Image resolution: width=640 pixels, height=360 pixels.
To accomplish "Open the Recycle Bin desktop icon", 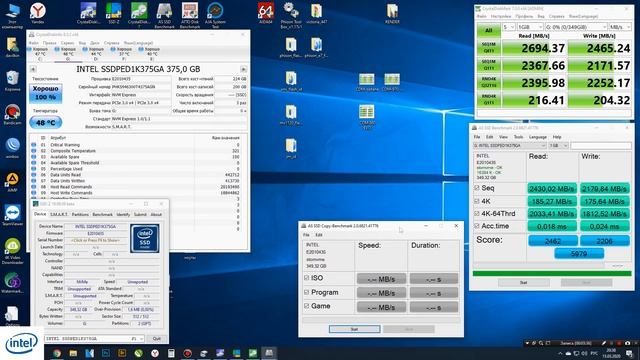I will point(12,80).
